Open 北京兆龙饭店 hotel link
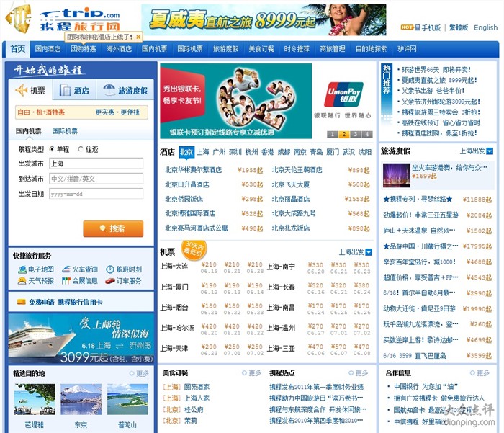 tap(291, 228)
